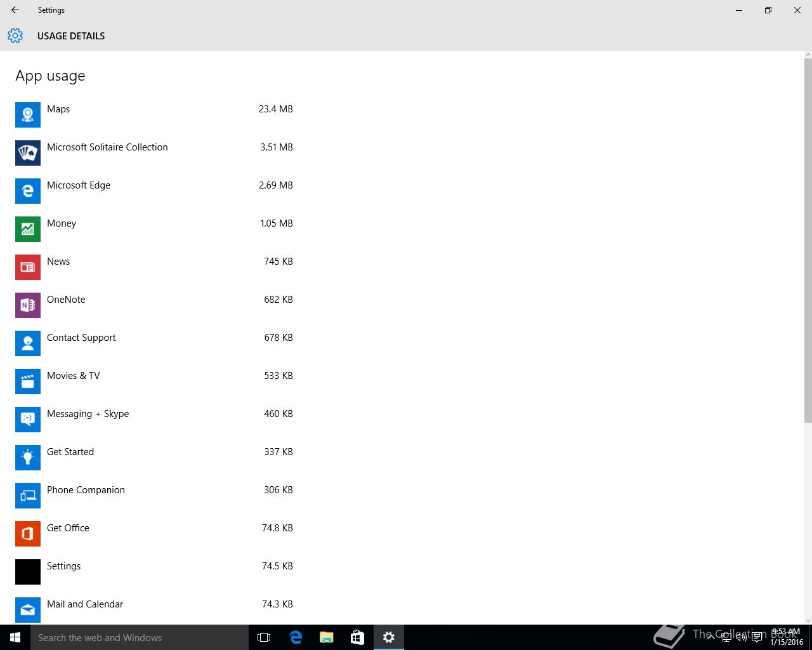This screenshot has height=650, width=812.
Task: Click the 306 KB usage value
Action: pos(278,490)
